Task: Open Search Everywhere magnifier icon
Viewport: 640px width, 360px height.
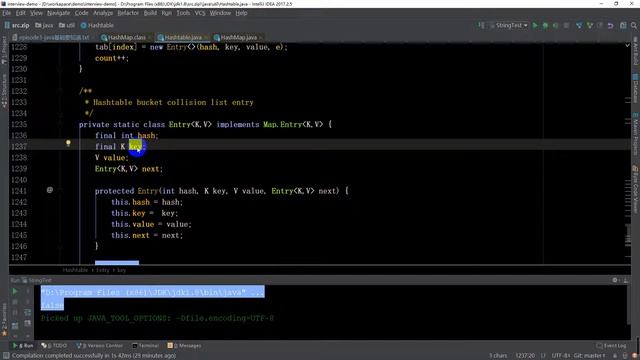Action: (634, 25)
